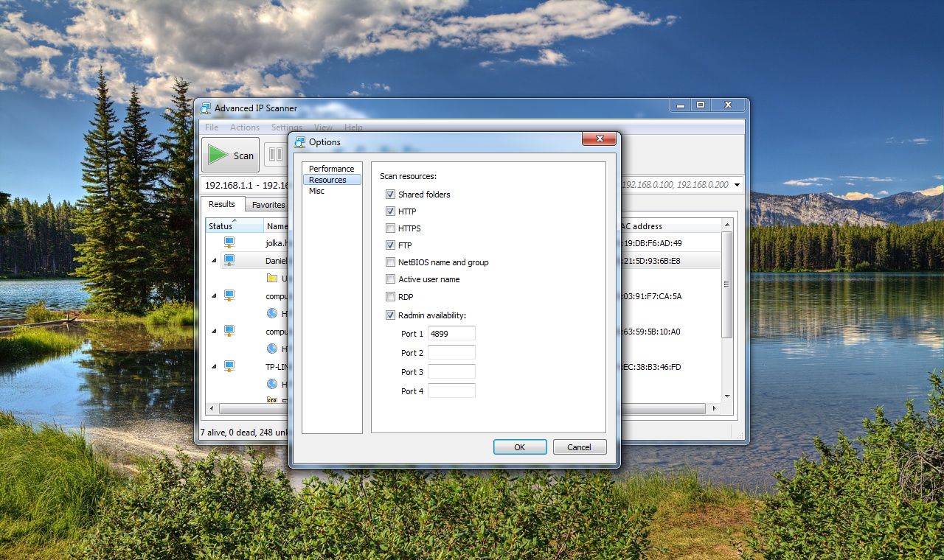The image size is (944, 560).
Task: Click the FTP icon under TP-LIN
Action: [272, 400]
